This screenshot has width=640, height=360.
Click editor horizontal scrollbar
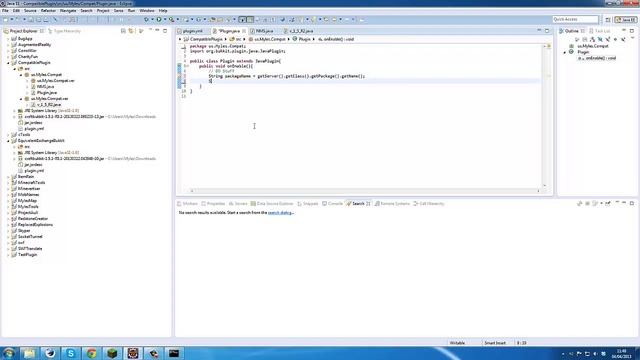tap(365, 191)
